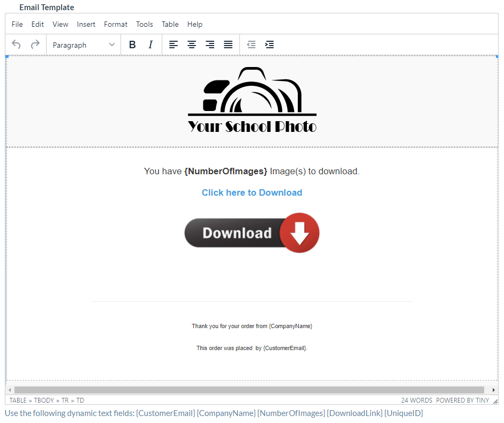The image size is (504, 423).
Task: Increase the indent level
Action: click(x=269, y=45)
